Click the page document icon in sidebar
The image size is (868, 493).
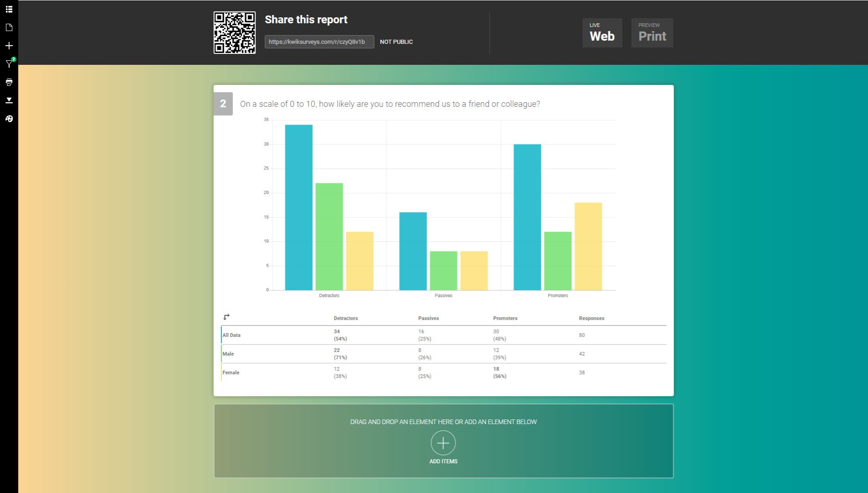(x=9, y=27)
